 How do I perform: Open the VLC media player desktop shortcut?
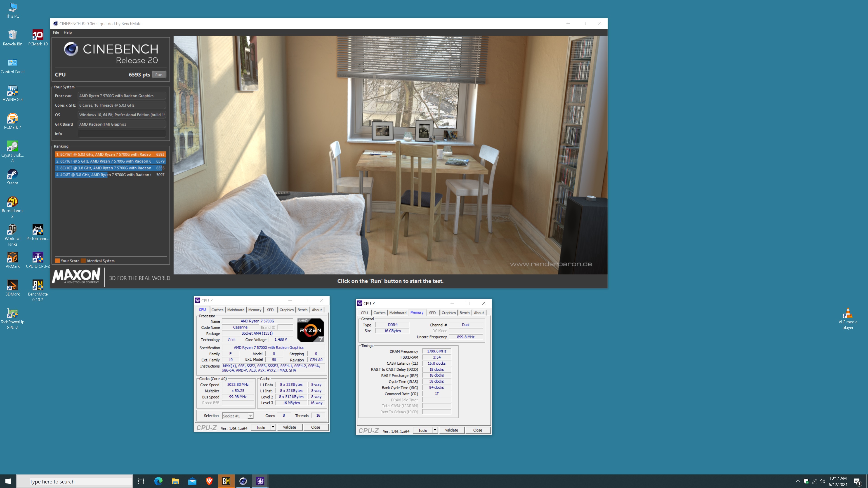coord(848,318)
